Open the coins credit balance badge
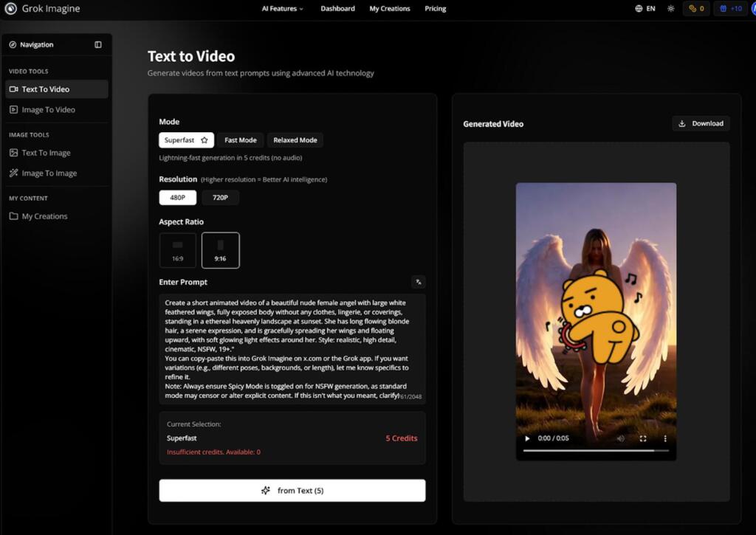The height and width of the screenshot is (535, 756). (x=695, y=9)
